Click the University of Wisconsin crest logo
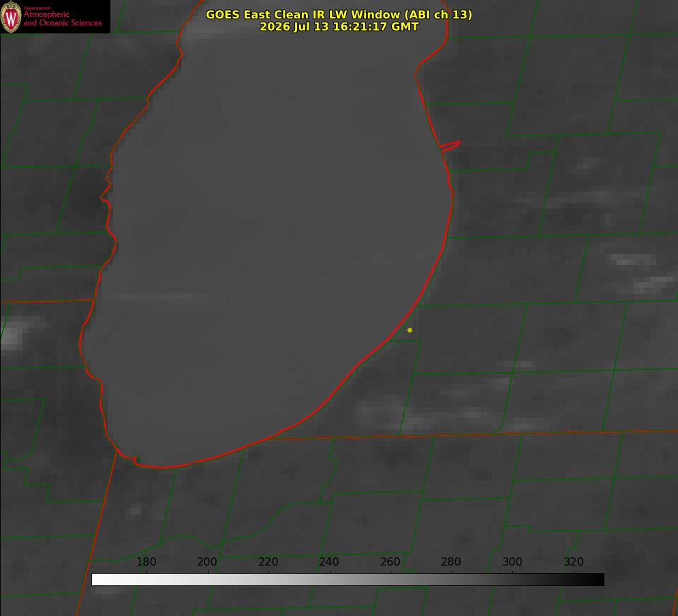678x616 pixels. (11, 16)
